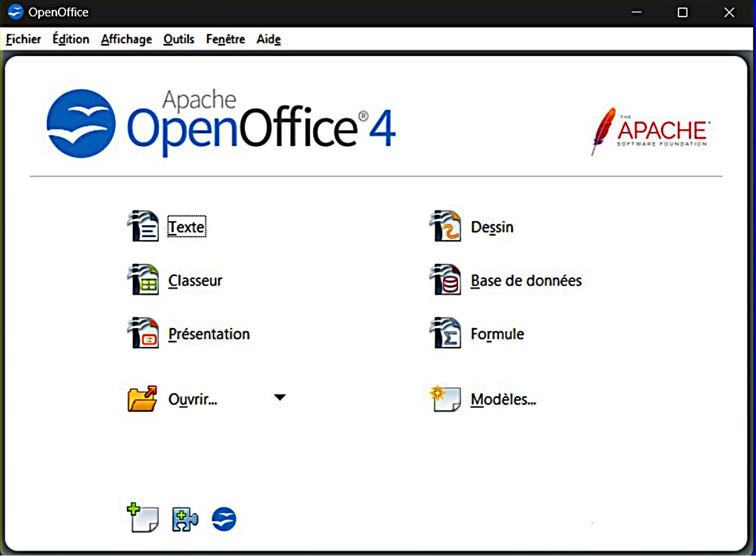Screen dimensions: 756x556
Task: Click the Dessin drawing icon
Action: pos(445,227)
